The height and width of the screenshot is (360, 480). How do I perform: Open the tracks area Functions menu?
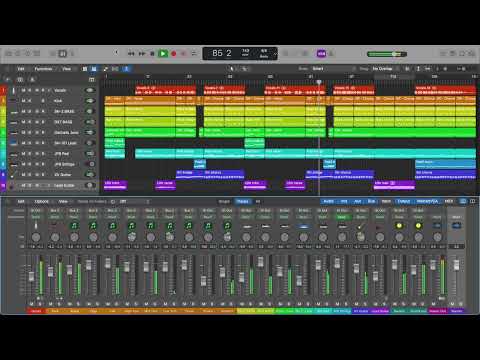pyautogui.click(x=43, y=69)
